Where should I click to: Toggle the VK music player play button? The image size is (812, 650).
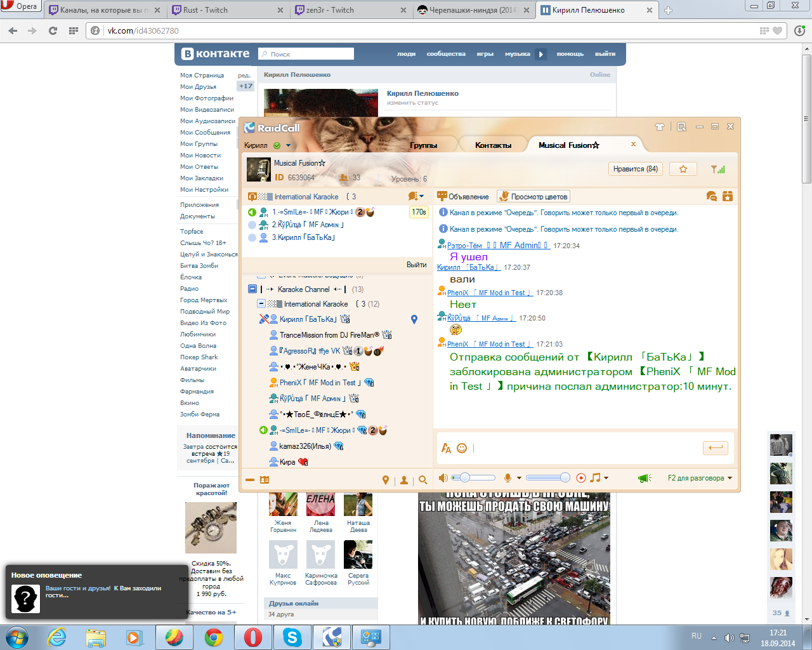(x=541, y=54)
